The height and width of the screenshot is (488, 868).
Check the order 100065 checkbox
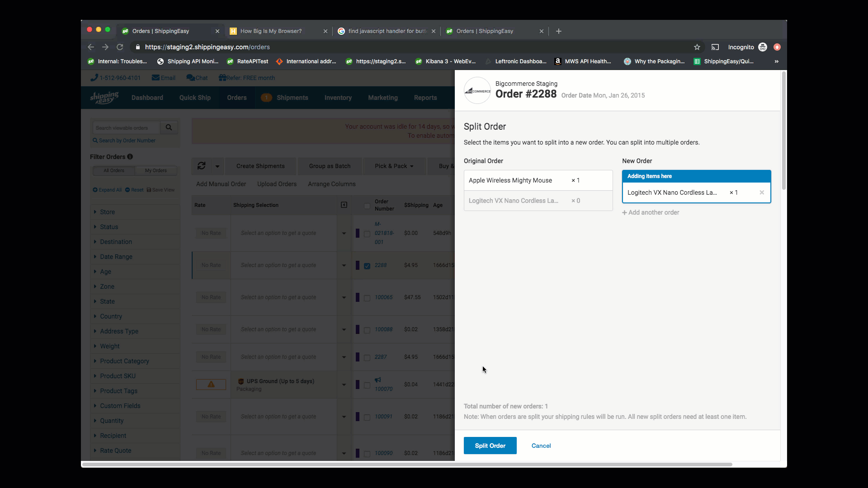[367, 298]
